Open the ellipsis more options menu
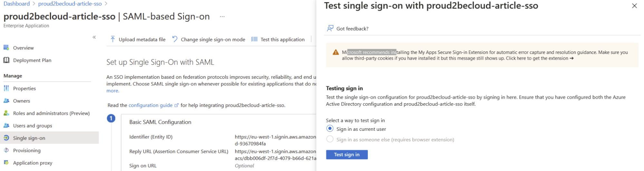 [222, 16]
